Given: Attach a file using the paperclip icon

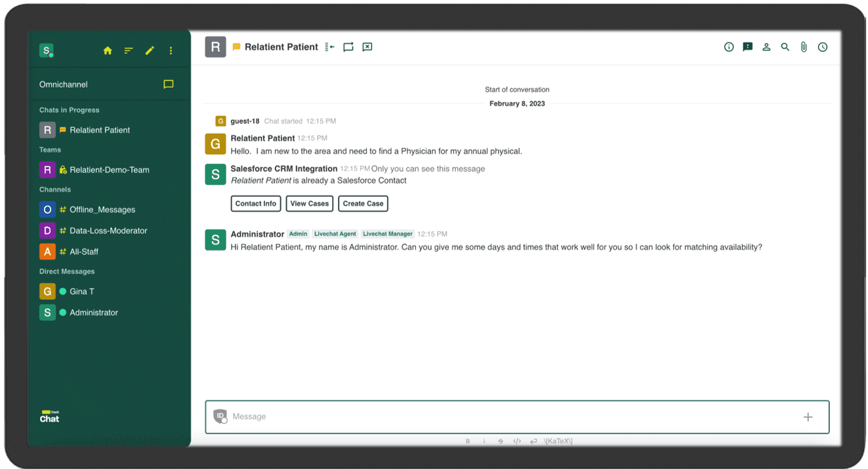Looking at the screenshot, I should point(804,47).
